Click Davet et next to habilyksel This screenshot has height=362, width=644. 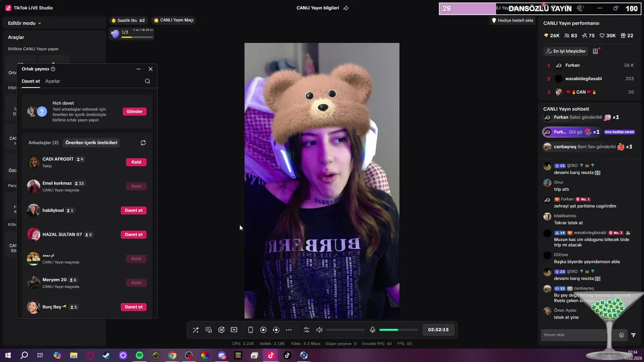click(x=133, y=210)
